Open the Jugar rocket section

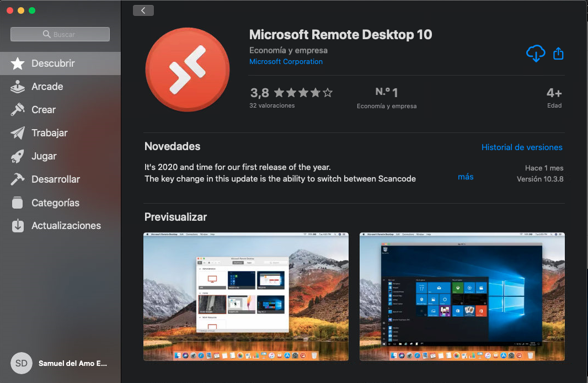click(44, 156)
